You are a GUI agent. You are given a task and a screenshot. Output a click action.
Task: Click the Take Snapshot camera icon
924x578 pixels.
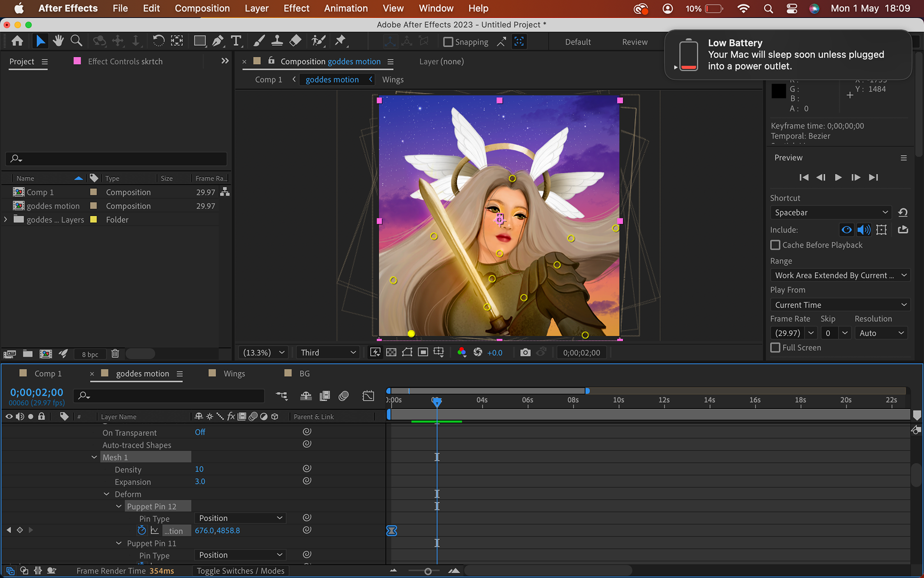click(x=526, y=353)
